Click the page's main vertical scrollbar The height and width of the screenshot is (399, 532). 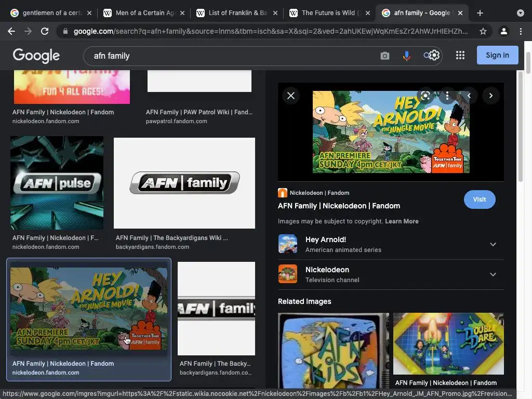528,63
